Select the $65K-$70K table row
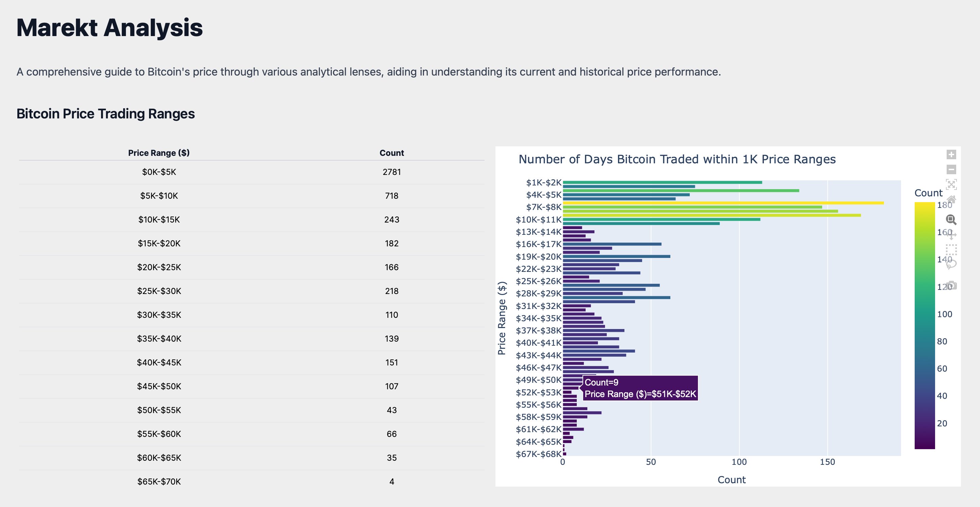The height and width of the screenshot is (507, 980). (x=251, y=481)
